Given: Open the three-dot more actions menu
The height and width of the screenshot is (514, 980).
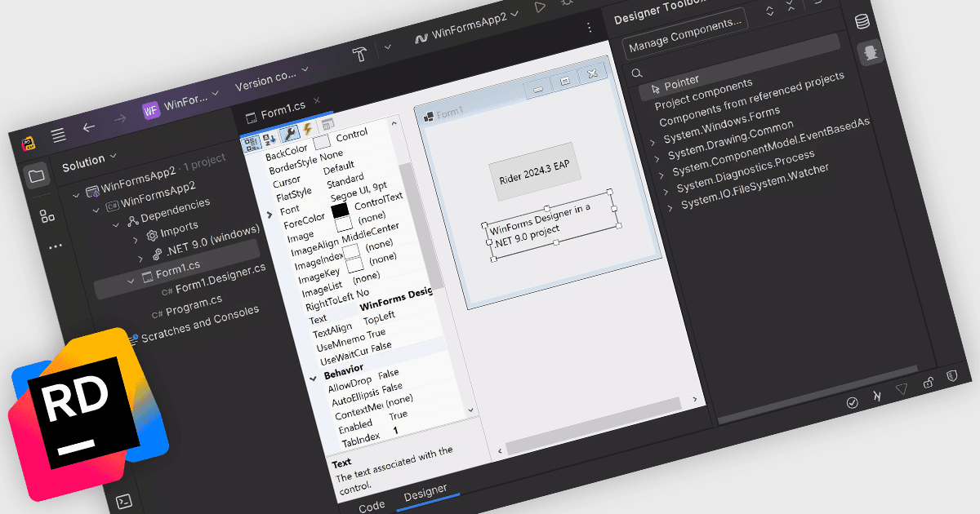Looking at the screenshot, I should (590, 28).
